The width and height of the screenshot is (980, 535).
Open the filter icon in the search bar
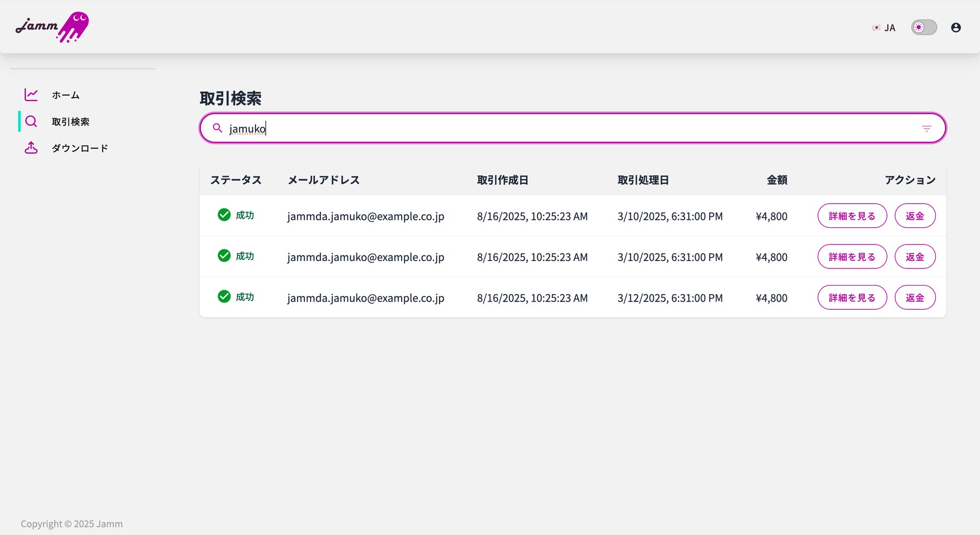926,129
